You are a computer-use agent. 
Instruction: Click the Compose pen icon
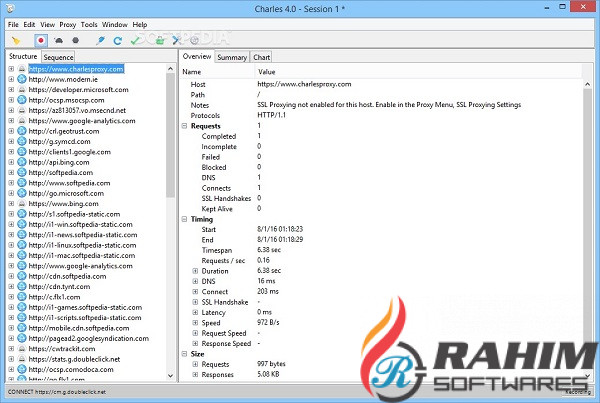pos(101,40)
